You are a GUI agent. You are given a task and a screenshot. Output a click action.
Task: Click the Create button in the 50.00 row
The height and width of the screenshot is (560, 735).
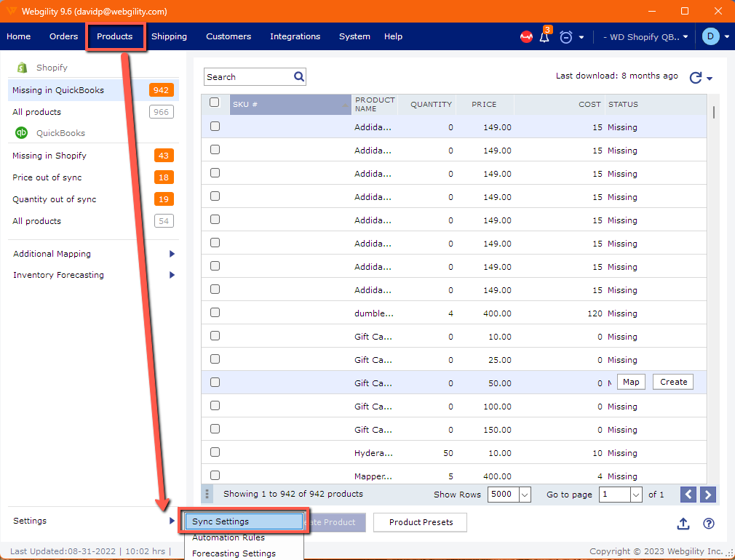click(673, 382)
